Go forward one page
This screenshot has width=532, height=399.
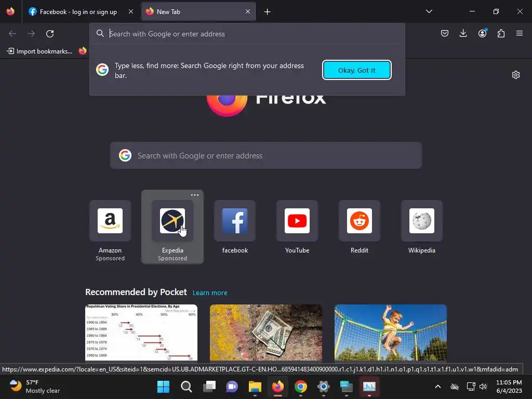tap(31, 34)
